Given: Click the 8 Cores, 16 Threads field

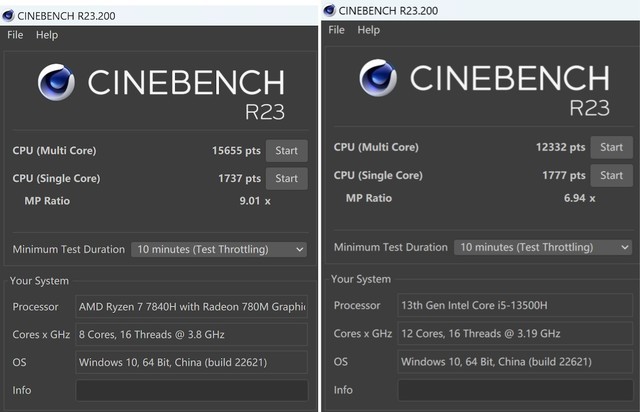Looking at the screenshot, I should pyautogui.click(x=191, y=335).
